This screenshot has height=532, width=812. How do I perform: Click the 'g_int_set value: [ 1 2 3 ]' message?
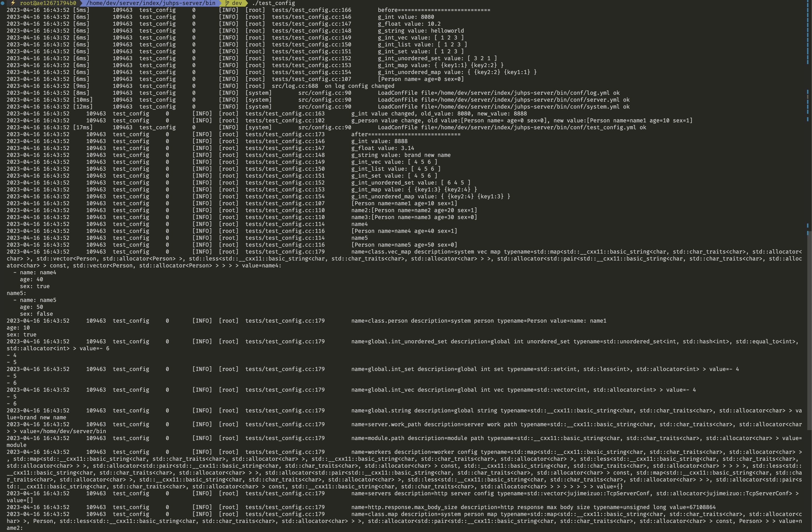tap(421, 51)
